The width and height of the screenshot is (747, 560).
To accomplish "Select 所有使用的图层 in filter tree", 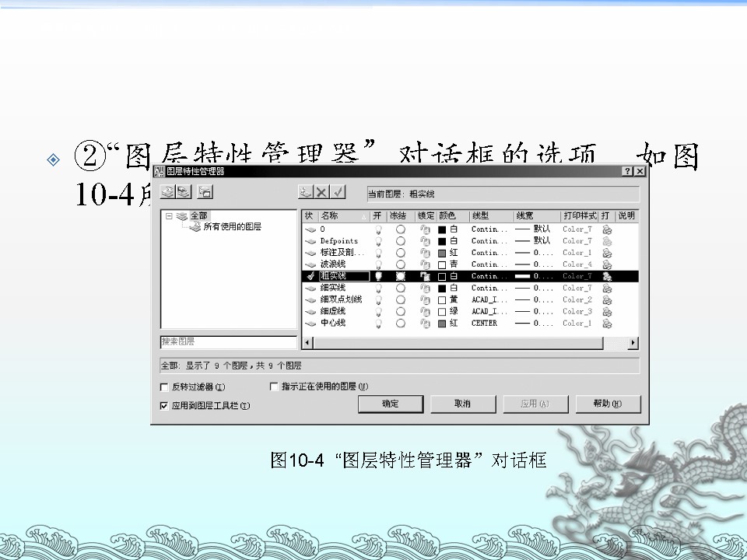I will click(232, 226).
